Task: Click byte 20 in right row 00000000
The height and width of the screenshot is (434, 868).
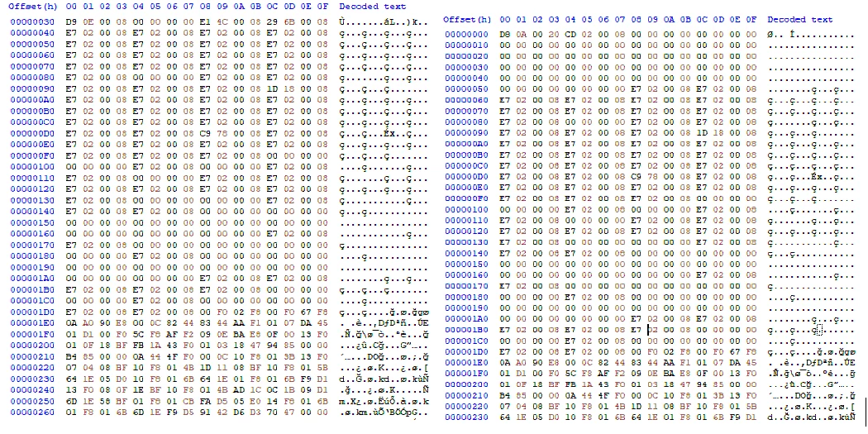Action: (554, 35)
